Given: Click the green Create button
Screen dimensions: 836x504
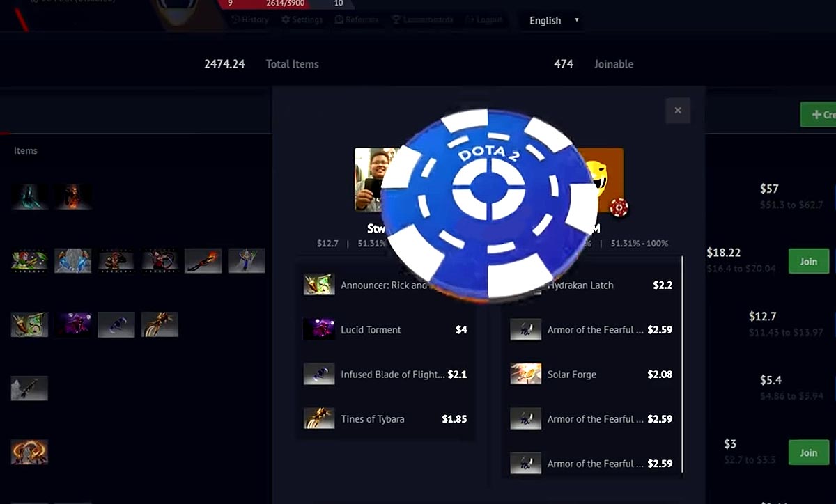Looking at the screenshot, I should tap(819, 114).
